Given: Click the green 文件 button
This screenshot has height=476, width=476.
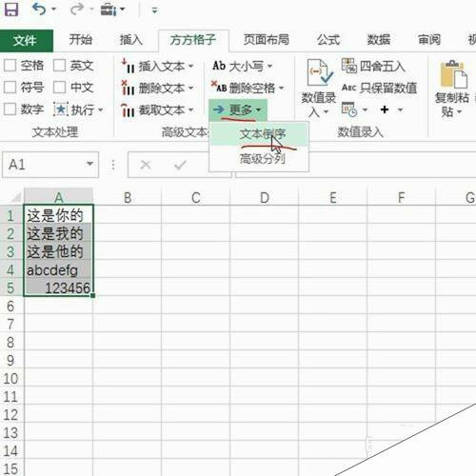Looking at the screenshot, I should click(26, 41).
